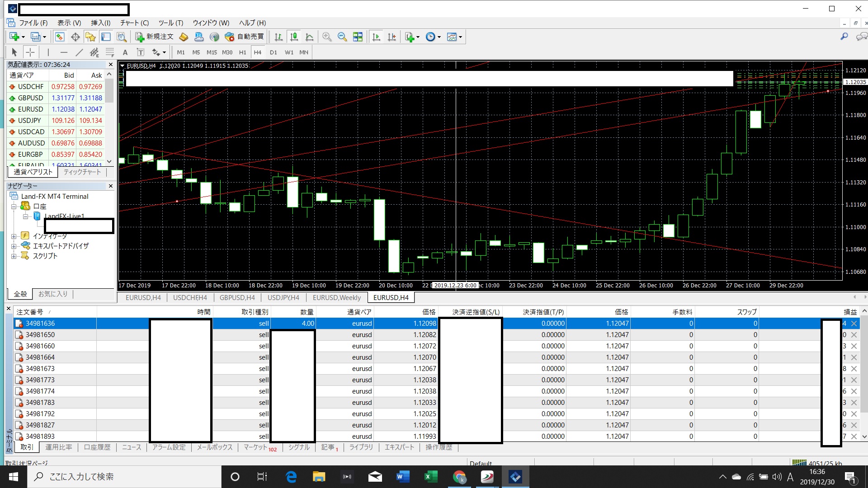This screenshot has width=868, height=488.
Task: Open the GBPUSD,H4 chart tab
Action: click(237, 297)
